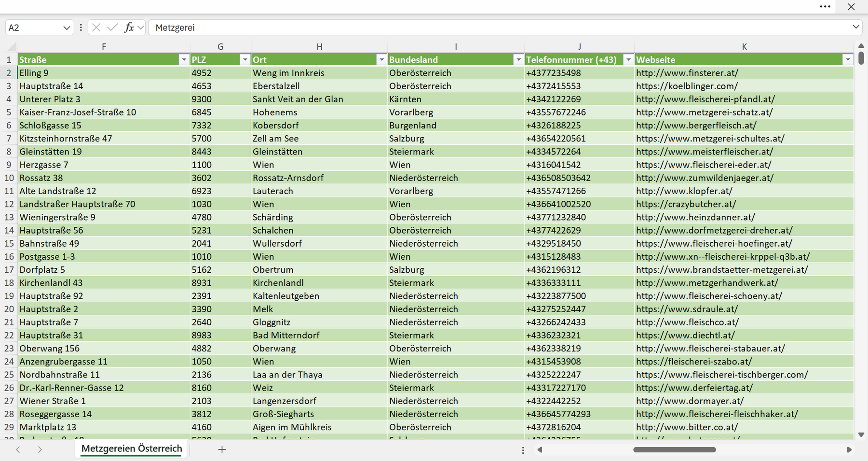
Task: Click the formula bar input showing Metzgerei
Action: pyautogui.click(x=499, y=28)
